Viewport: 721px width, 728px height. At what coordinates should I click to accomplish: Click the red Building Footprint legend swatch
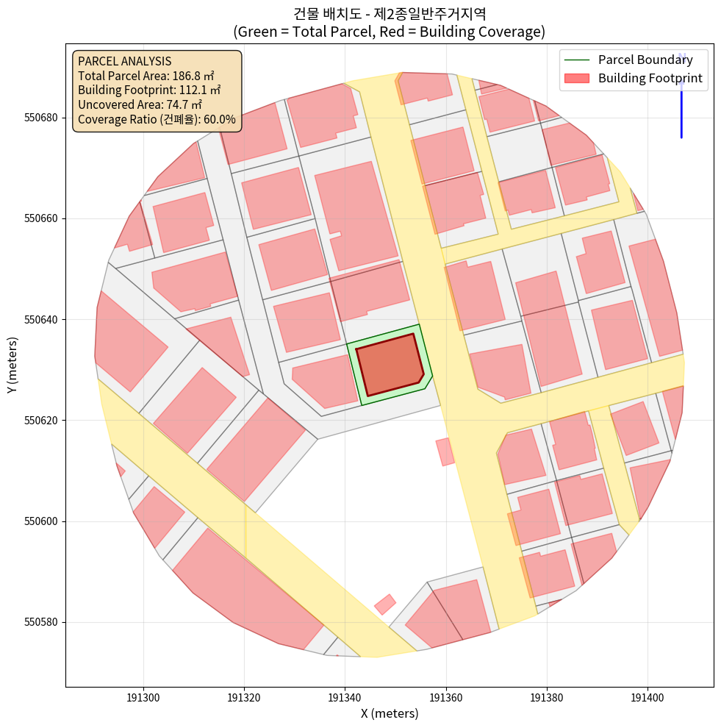576,78
